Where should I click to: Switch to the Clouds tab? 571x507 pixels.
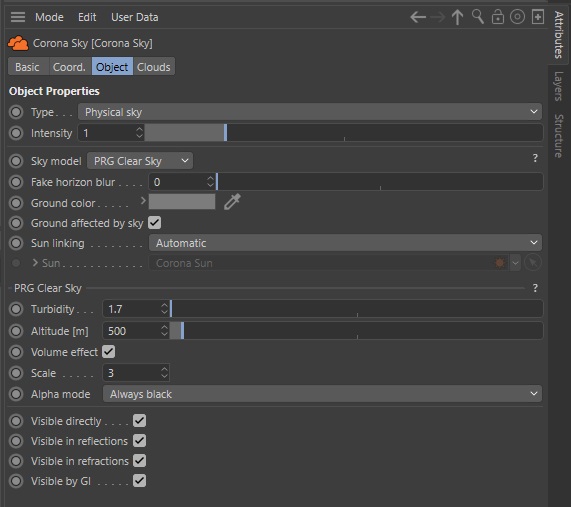click(154, 67)
